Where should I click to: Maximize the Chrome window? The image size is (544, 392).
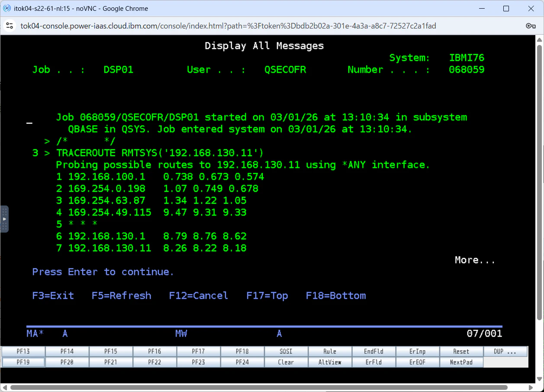point(506,8)
